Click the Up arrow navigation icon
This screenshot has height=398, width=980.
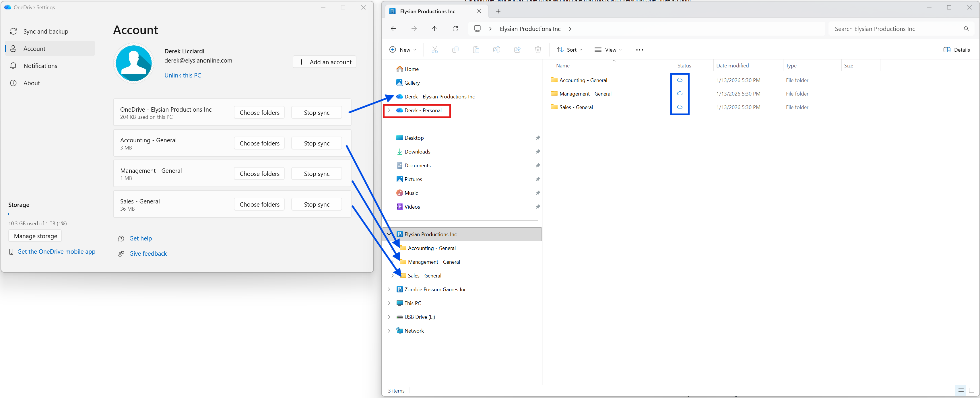click(x=434, y=29)
